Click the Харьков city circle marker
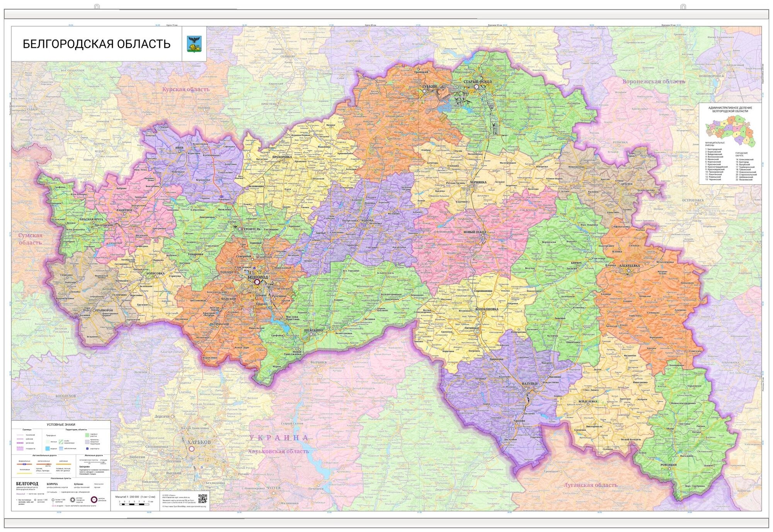Screen dimensions: 773x532 point(192,449)
